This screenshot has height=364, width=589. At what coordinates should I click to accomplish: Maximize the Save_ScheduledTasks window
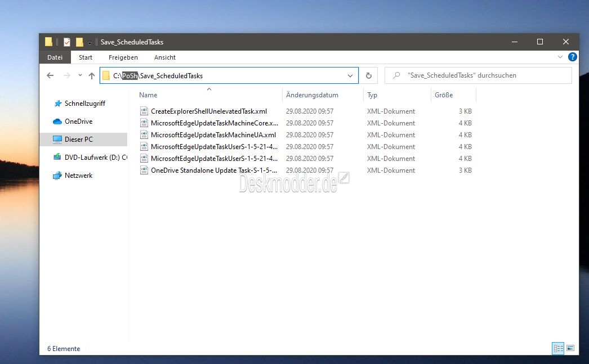pos(540,42)
